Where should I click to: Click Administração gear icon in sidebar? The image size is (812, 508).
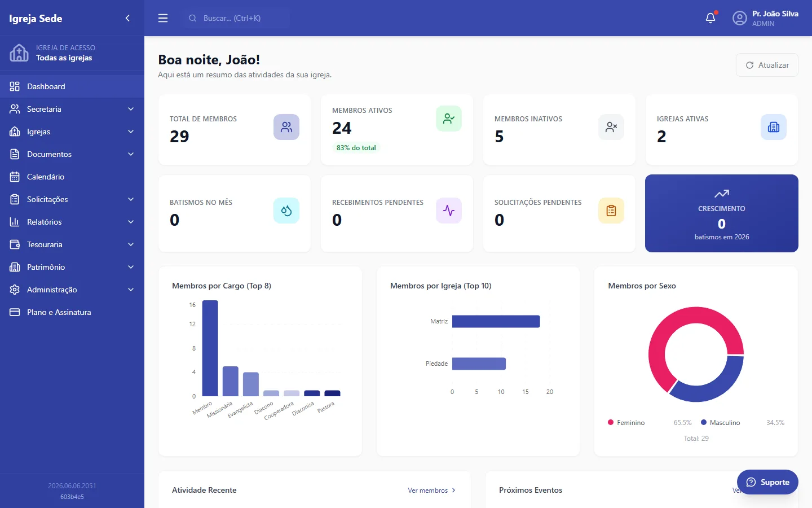(15, 290)
